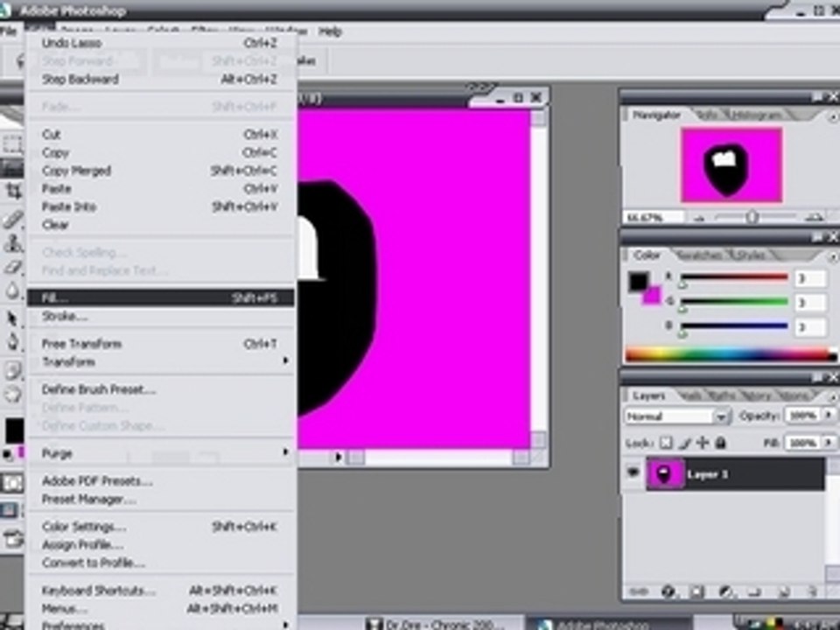Select the Blur droplet tool
Screen dimensions: 840x630
click(13, 290)
